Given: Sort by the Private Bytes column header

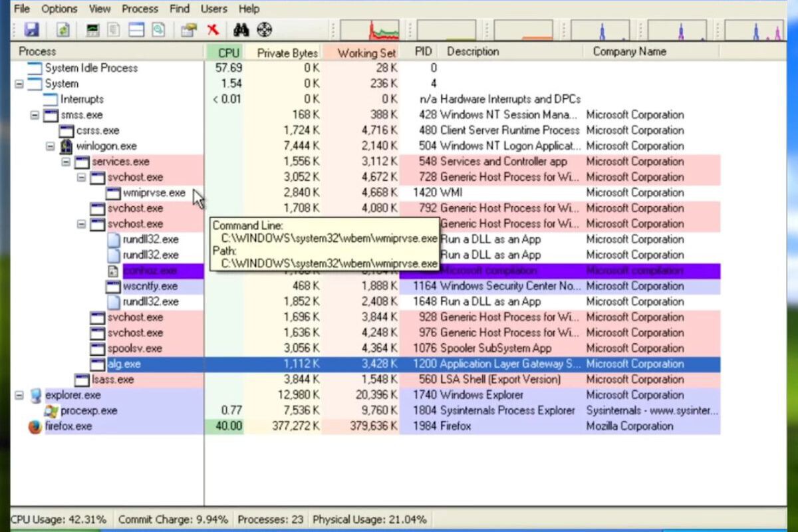Looking at the screenshot, I should 283,52.
